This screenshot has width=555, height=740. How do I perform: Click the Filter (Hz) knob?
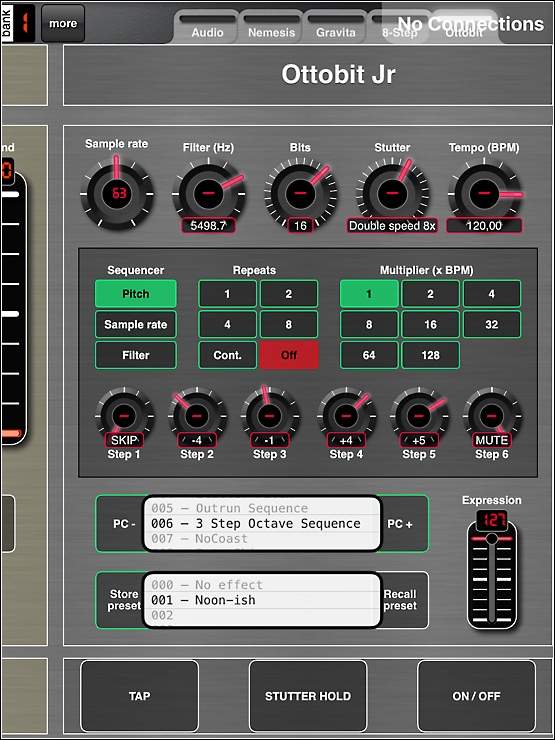click(x=209, y=193)
